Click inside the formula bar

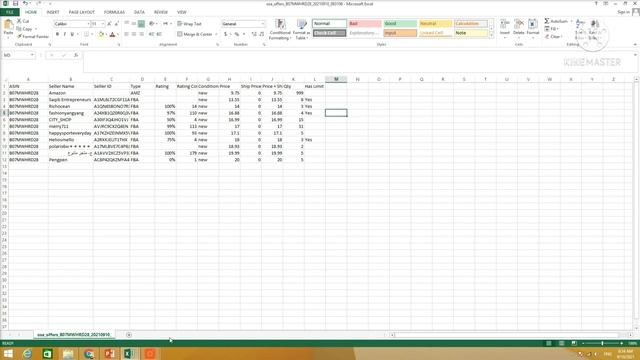359,62
